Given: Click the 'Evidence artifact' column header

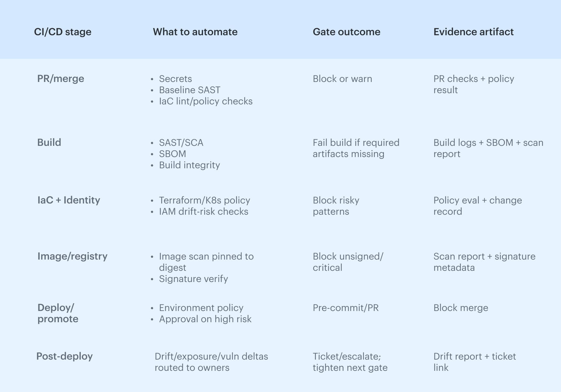Looking at the screenshot, I should tap(473, 32).
